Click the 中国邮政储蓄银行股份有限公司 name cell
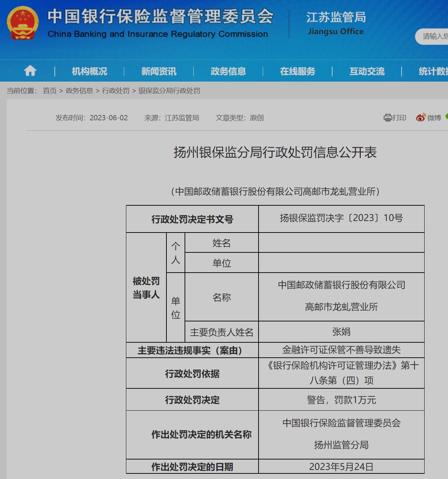Image resolution: width=448 pixels, height=479 pixels. [341, 297]
